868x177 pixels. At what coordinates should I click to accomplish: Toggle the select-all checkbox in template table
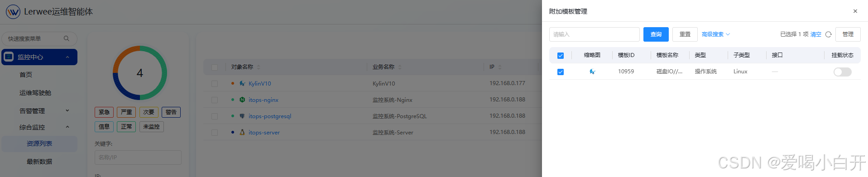(561, 55)
